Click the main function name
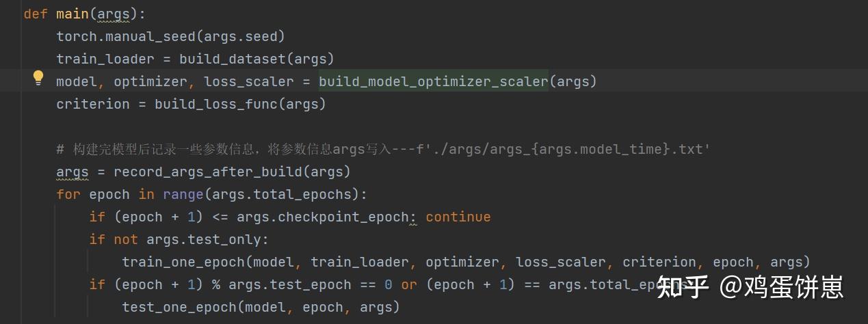 [72, 14]
